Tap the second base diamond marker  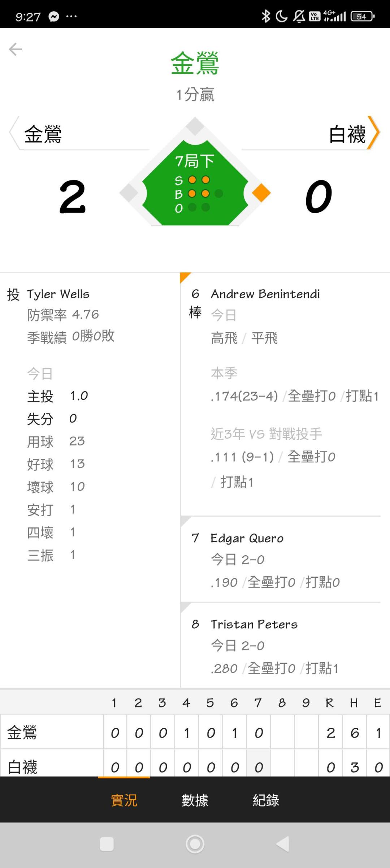(x=195, y=126)
